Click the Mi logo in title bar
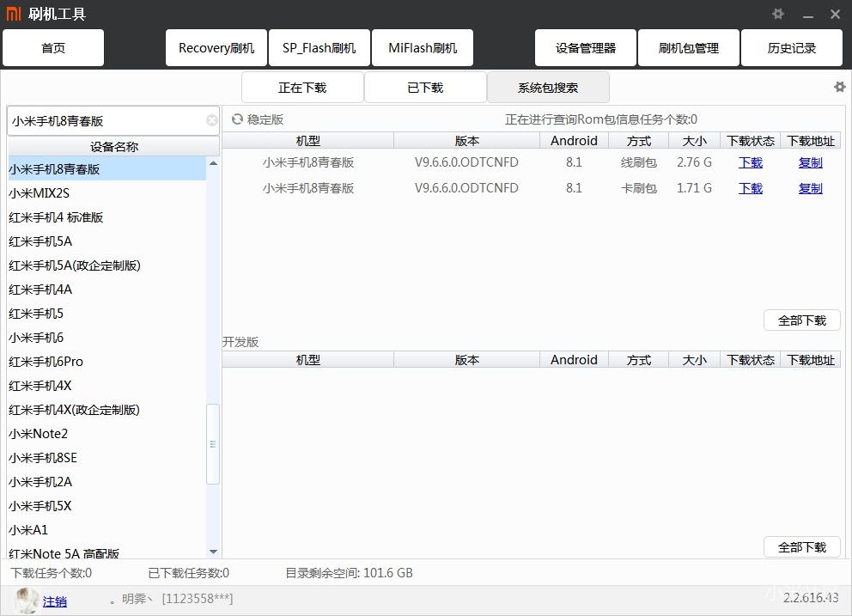Viewport: 852px width, 616px height. (x=14, y=14)
